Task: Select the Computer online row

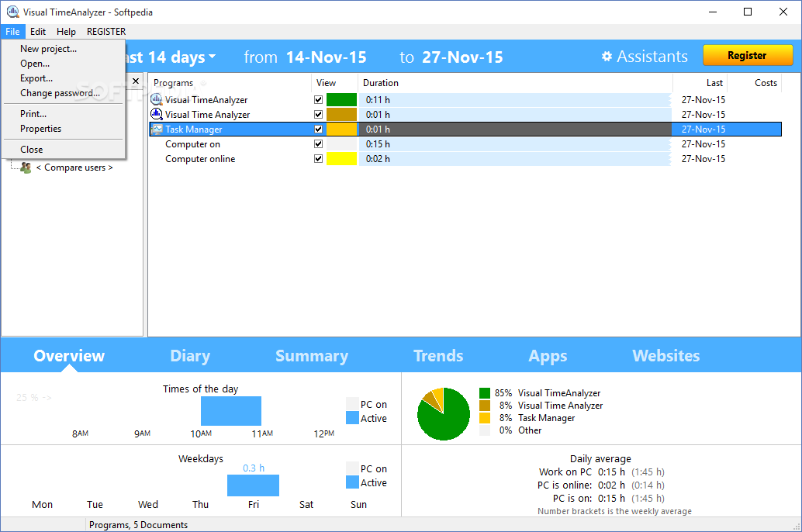Action: click(465, 159)
